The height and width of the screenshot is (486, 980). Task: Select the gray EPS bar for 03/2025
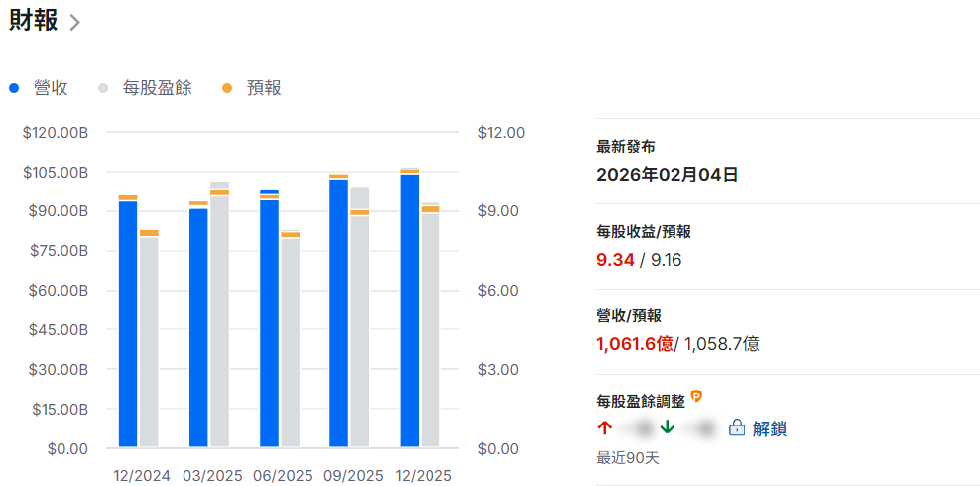[219, 314]
